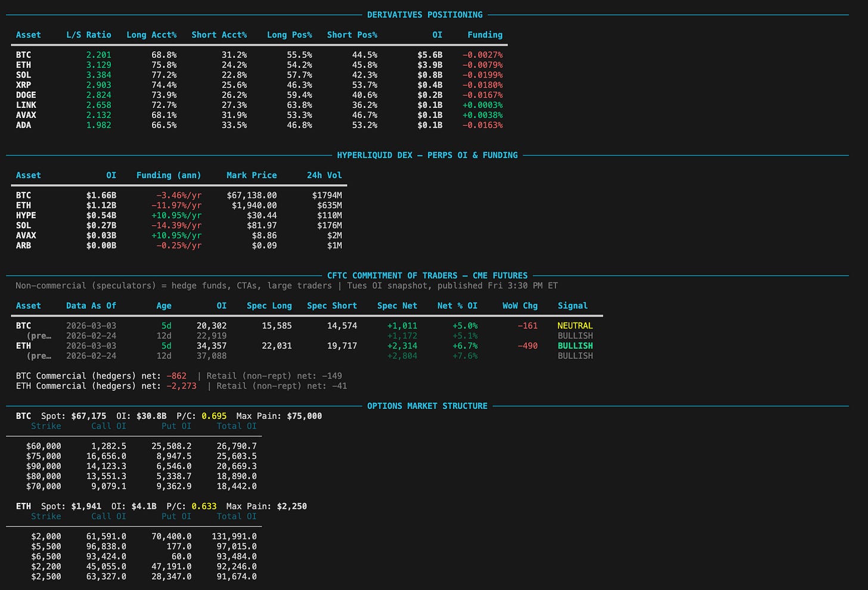
Task: Click ETH total OI 91,674.0
Action: coord(237,577)
